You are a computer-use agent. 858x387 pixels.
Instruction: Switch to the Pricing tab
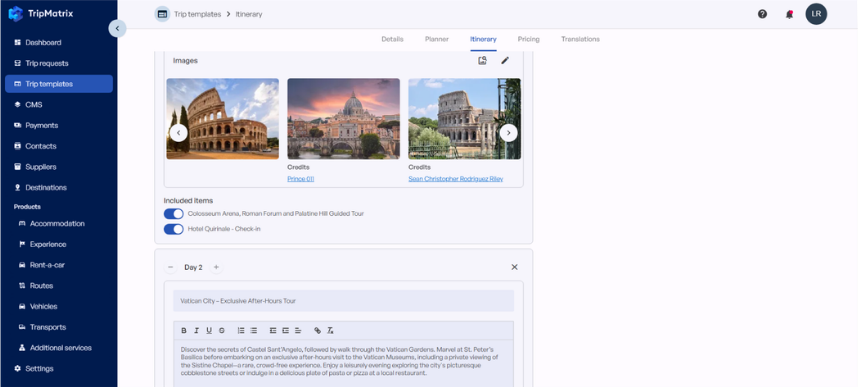(529, 39)
